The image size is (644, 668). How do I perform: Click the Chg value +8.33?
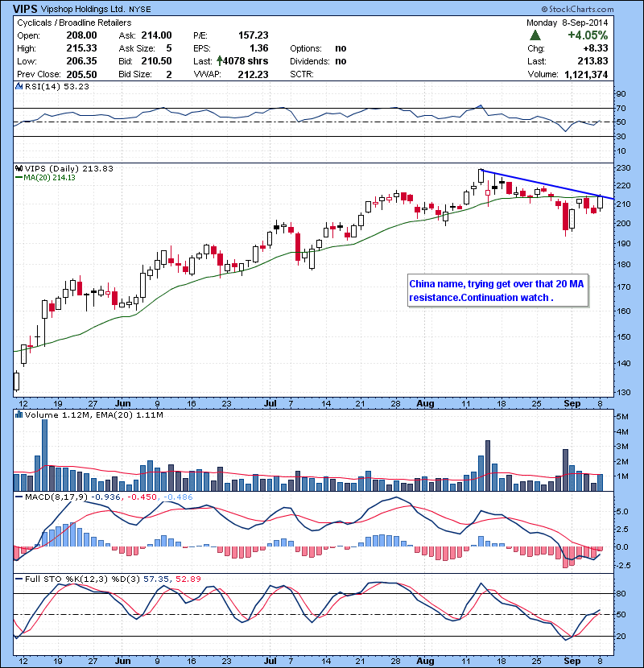(x=596, y=48)
